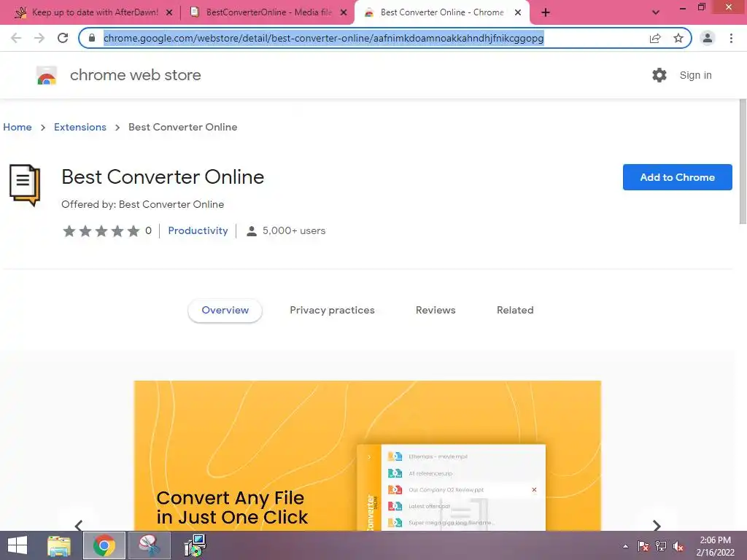Click the Offered by: Best Converter Online text
This screenshot has width=747, height=560.
(142, 204)
